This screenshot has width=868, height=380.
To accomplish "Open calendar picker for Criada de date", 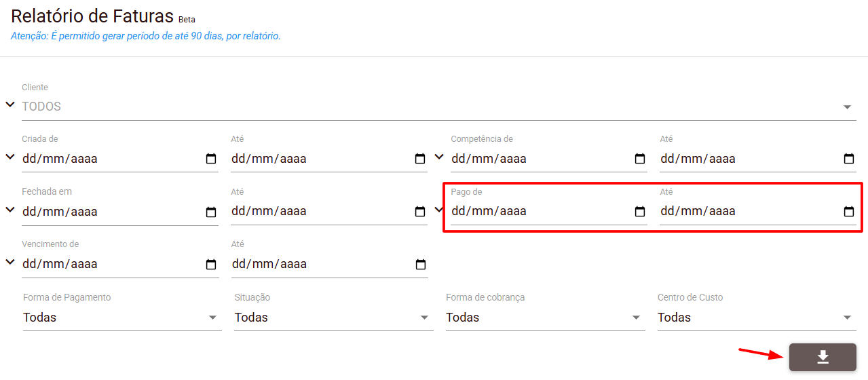I will 211,159.
